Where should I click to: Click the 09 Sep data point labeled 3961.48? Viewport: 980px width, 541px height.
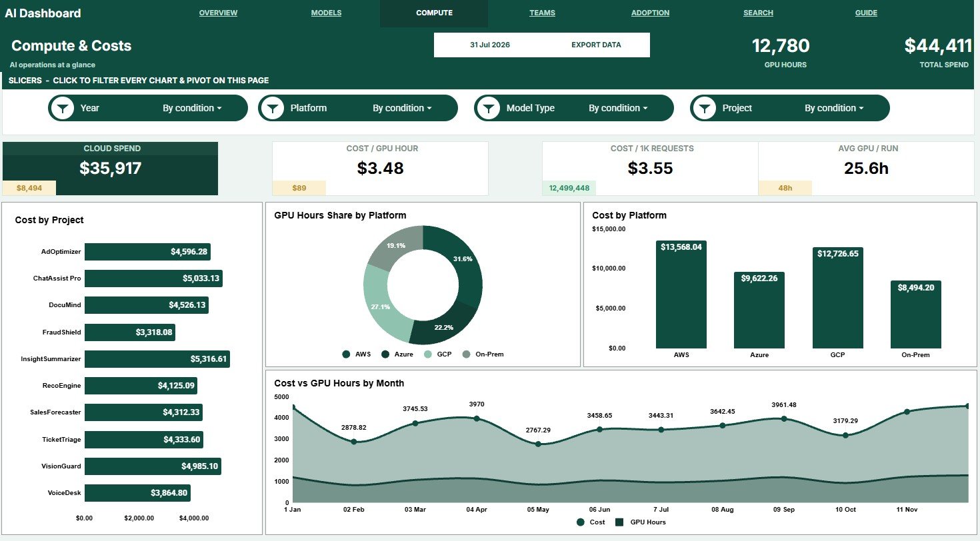click(784, 418)
